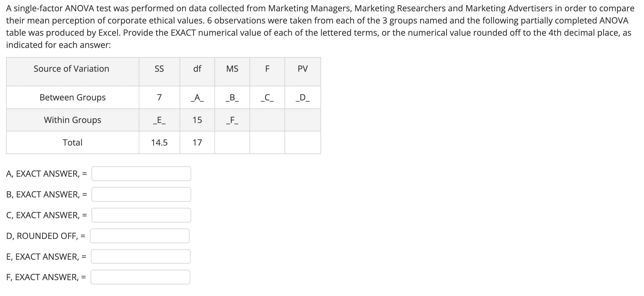Select the Within Groups row label
The height and width of the screenshot is (296, 644).
(x=73, y=120)
